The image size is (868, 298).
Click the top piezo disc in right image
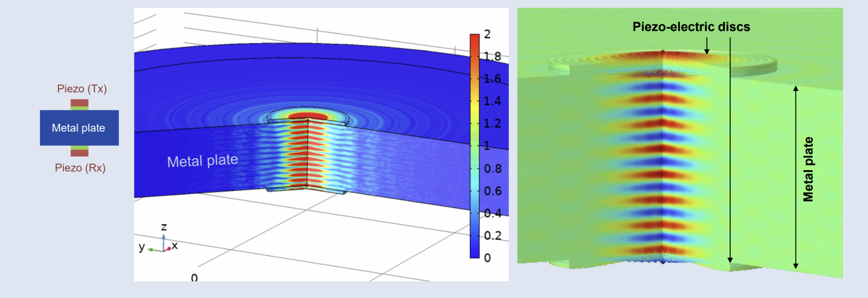(x=663, y=60)
